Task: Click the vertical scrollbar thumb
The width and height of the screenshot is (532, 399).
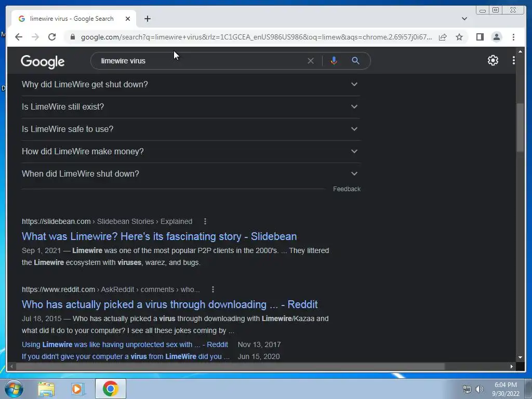Action: [520, 127]
